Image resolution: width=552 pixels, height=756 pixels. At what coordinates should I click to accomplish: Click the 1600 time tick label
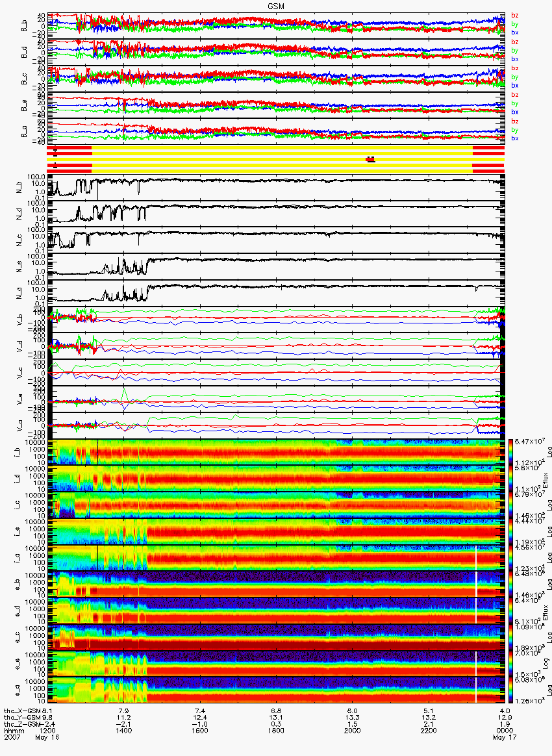(x=199, y=731)
